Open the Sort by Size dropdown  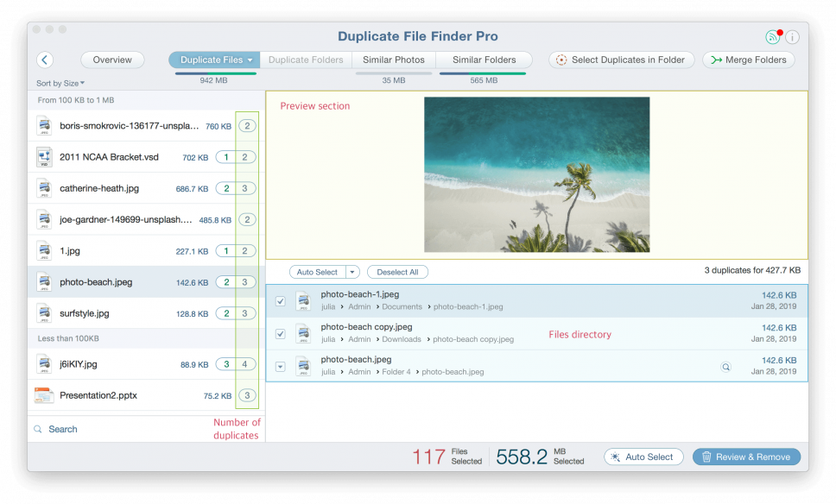click(x=55, y=83)
